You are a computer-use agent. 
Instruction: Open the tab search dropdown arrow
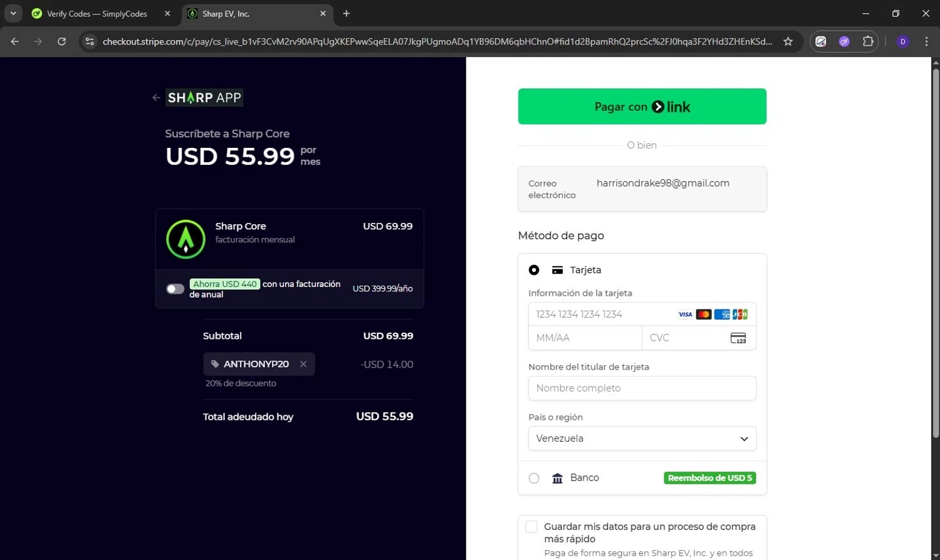click(x=13, y=14)
